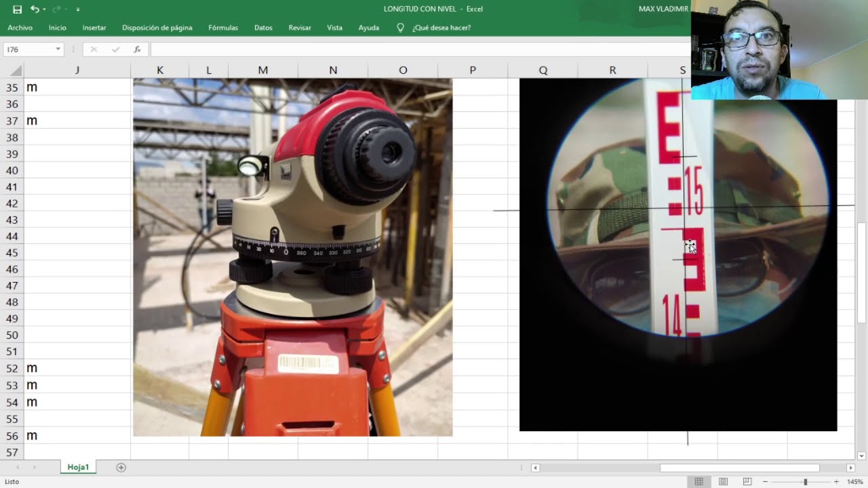Select the level instrument photo on tripod

293,258
